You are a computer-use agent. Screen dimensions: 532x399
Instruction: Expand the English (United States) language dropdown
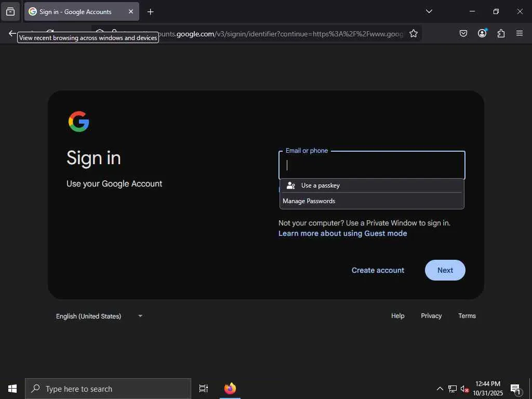[x=99, y=316]
